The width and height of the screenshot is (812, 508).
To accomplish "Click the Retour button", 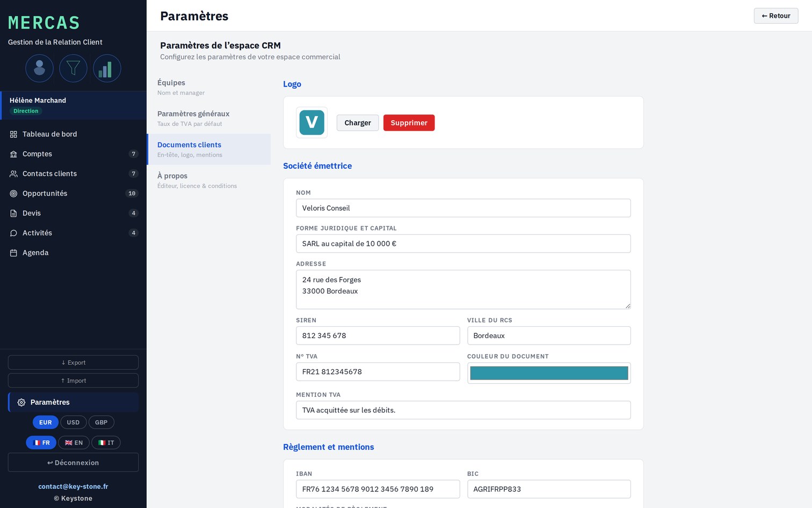I will 776,16.
